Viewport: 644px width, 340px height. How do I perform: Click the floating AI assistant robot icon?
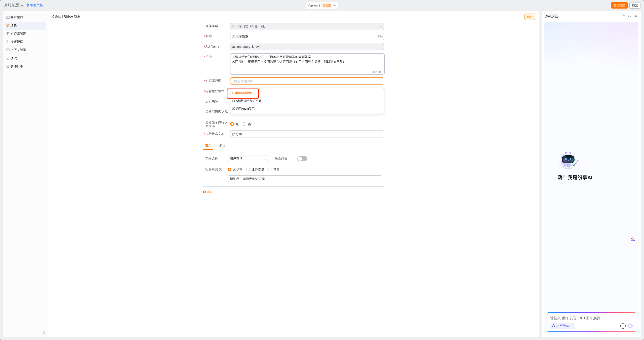click(x=633, y=239)
